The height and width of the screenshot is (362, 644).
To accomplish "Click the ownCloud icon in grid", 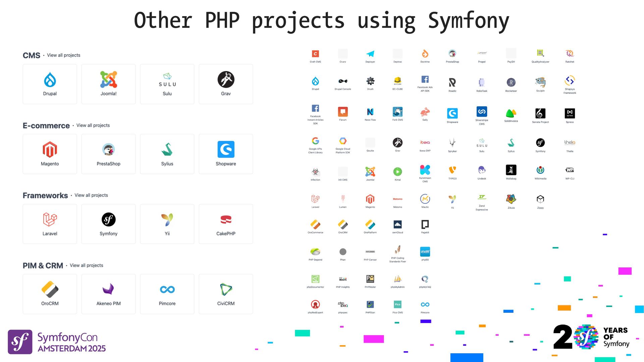I will [x=397, y=225].
